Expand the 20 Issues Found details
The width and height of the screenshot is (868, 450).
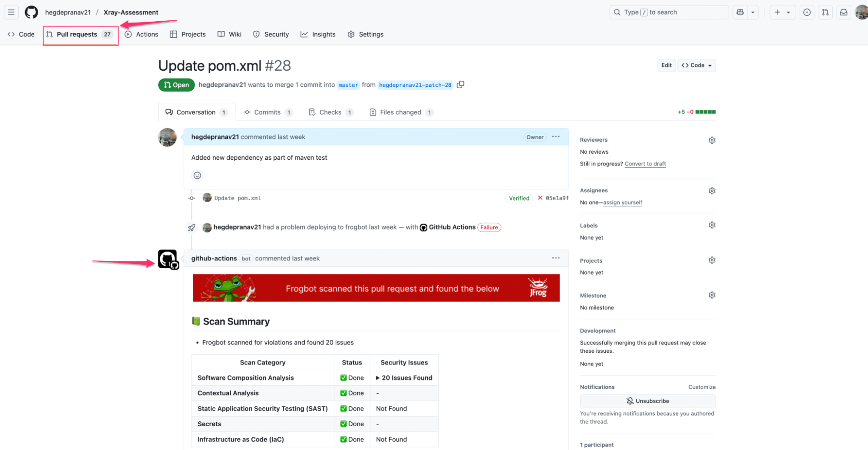404,378
